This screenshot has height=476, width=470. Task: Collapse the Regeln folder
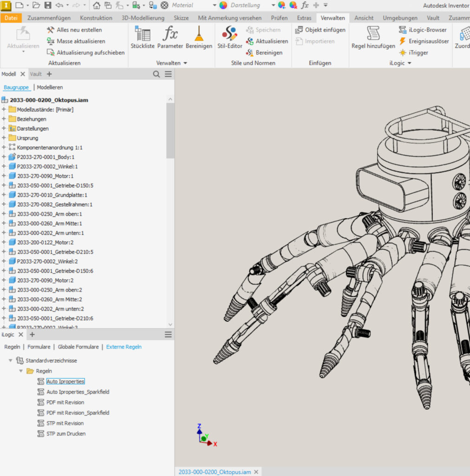[21, 371]
